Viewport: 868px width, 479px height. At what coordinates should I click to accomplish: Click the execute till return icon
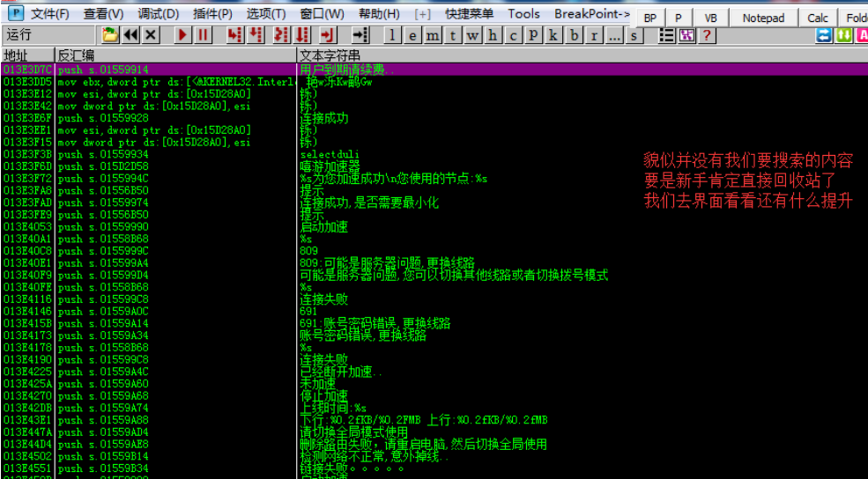(329, 35)
